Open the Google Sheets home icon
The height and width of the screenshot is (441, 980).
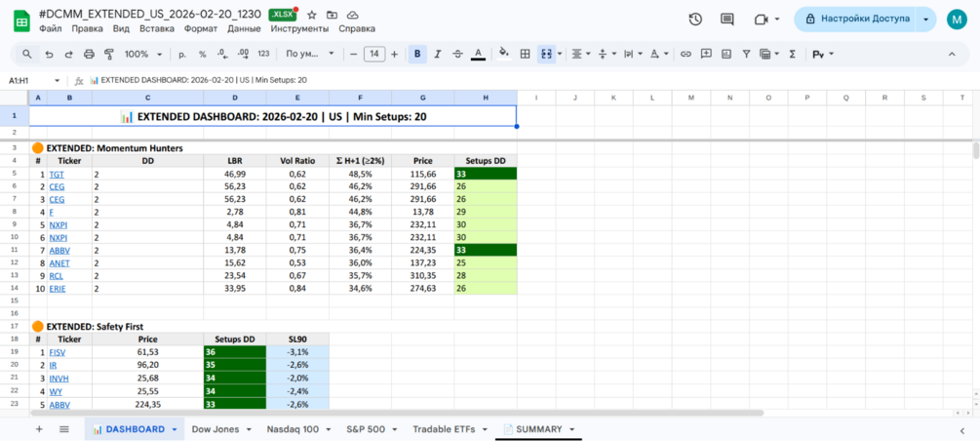click(x=21, y=21)
